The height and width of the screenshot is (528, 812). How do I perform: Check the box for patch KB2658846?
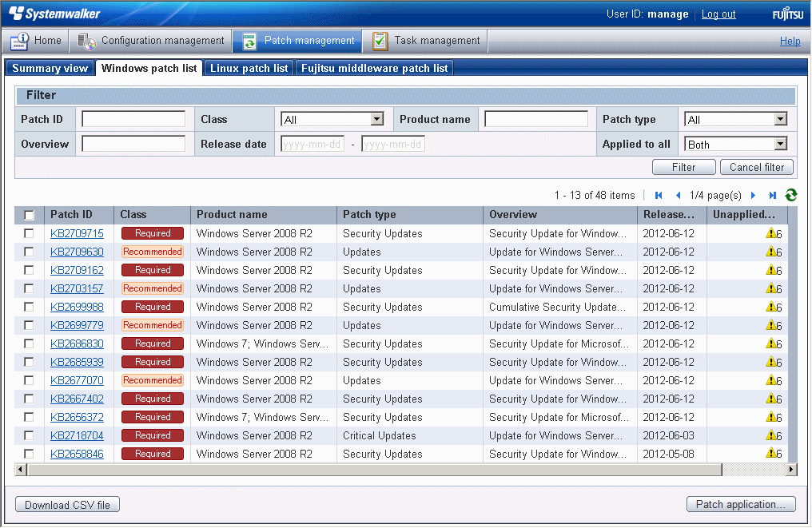[x=29, y=454]
